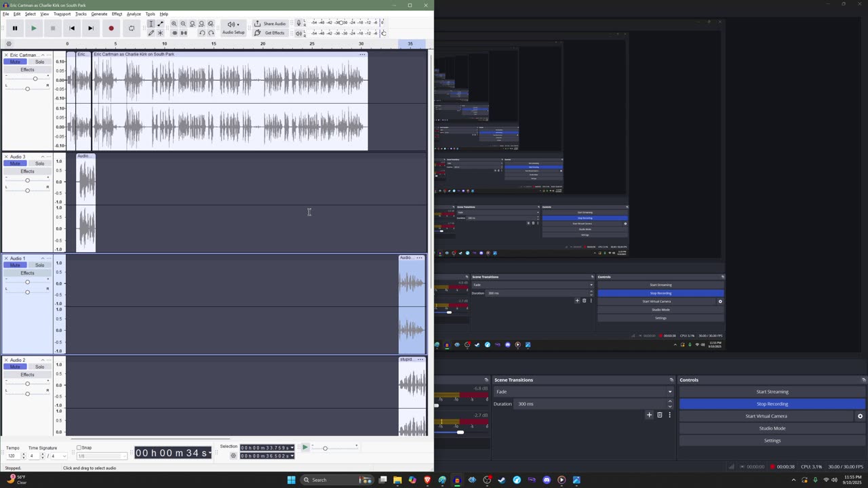Open the Eric Cartman track menu
The image size is (868, 488).
point(48,55)
